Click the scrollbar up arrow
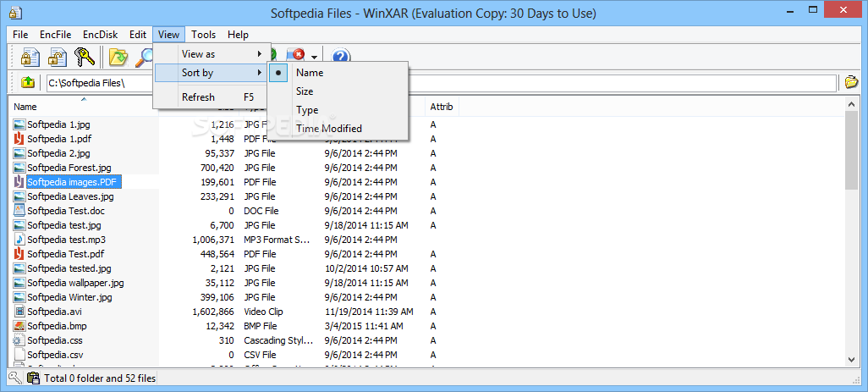The image size is (868, 392). click(x=851, y=104)
